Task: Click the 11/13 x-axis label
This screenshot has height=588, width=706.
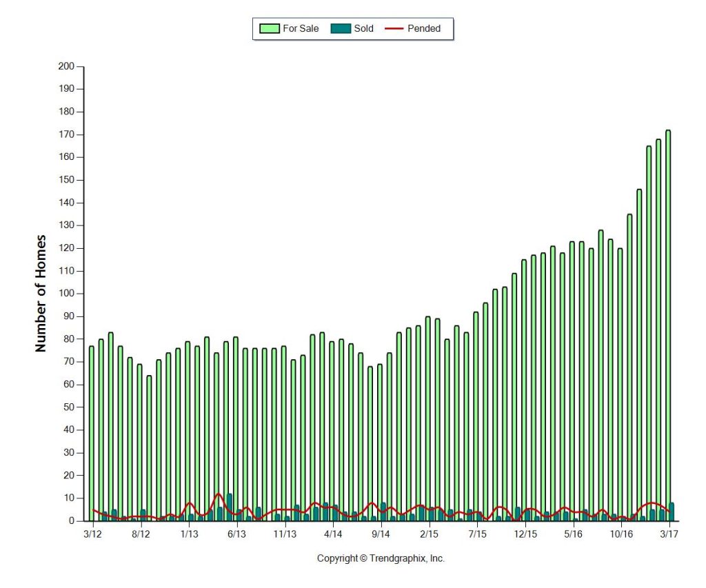Action: (x=285, y=534)
